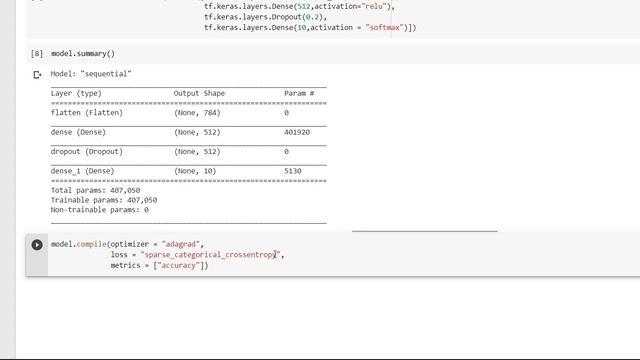Click the Param # column header

299,93
